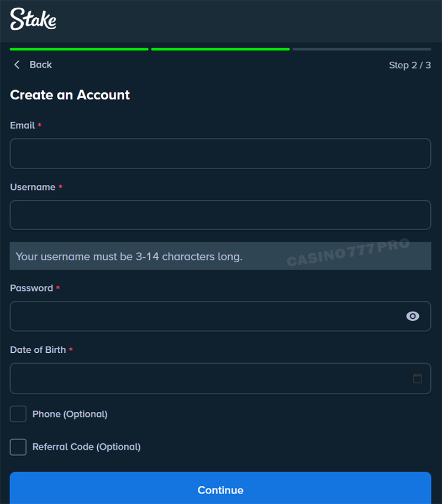The height and width of the screenshot is (504, 442).
Task: Click the second progress bar segment
Action: pyautogui.click(x=220, y=49)
